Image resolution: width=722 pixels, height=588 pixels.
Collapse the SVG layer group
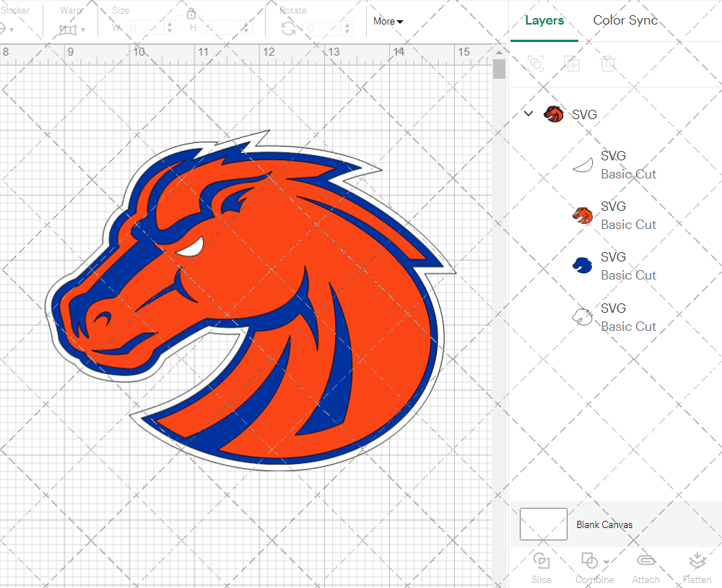(x=528, y=113)
